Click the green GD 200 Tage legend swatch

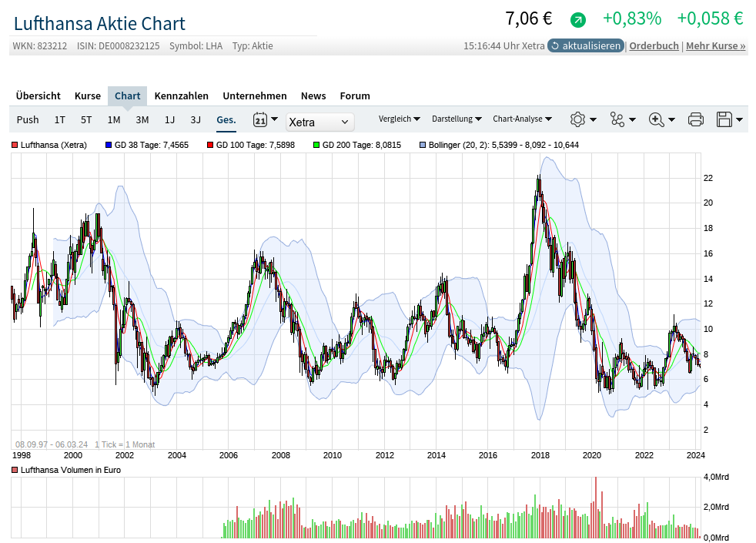(316, 145)
